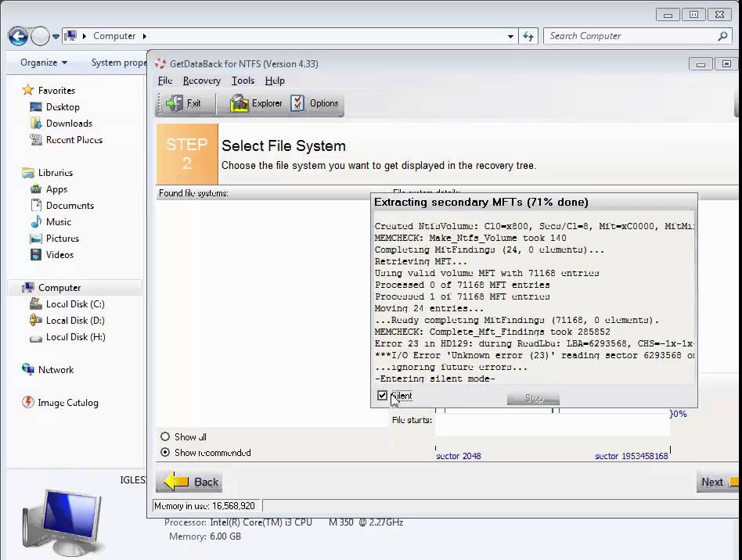Click the sector 1953458168 link
Image resolution: width=742 pixels, height=560 pixels.
632,456
